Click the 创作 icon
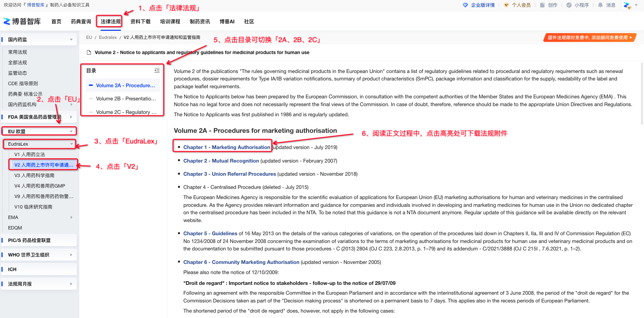 542,5
